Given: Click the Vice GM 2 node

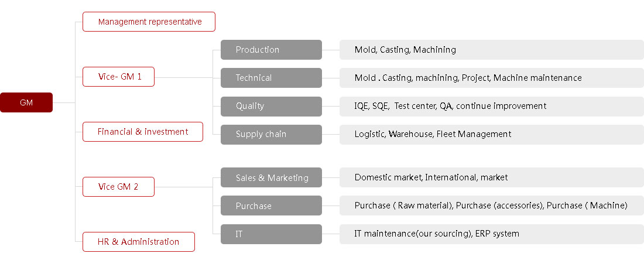Looking at the screenshot, I should coord(118,187).
